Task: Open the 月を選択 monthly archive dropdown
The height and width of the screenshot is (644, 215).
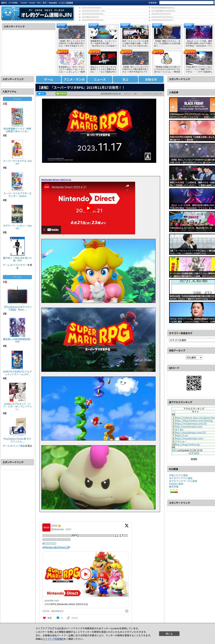Action: [194, 357]
